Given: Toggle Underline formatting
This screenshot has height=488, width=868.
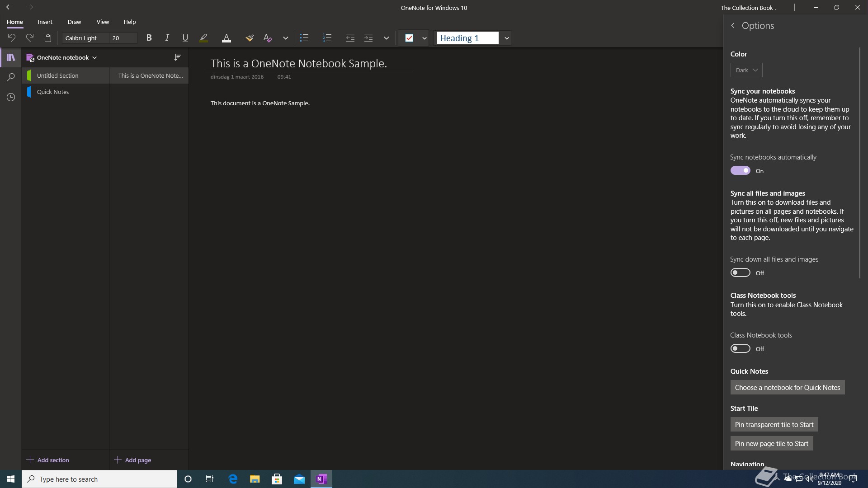Looking at the screenshot, I should [x=185, y=38].
